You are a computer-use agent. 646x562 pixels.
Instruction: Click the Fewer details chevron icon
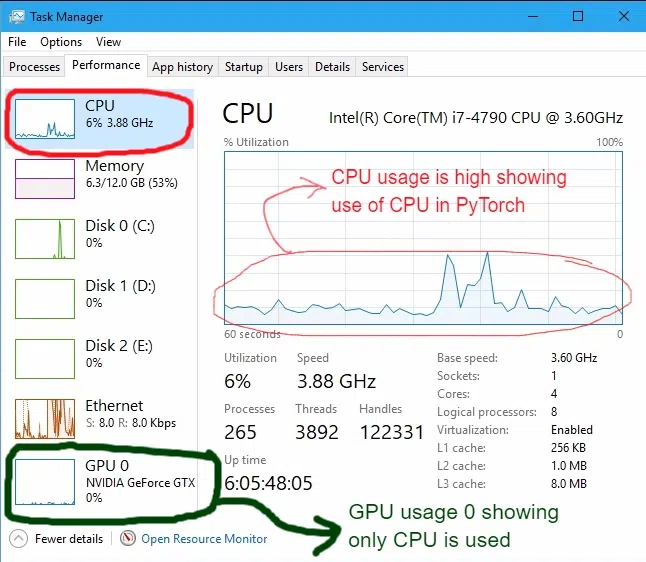pyautogui.click(x=18, y=539)
